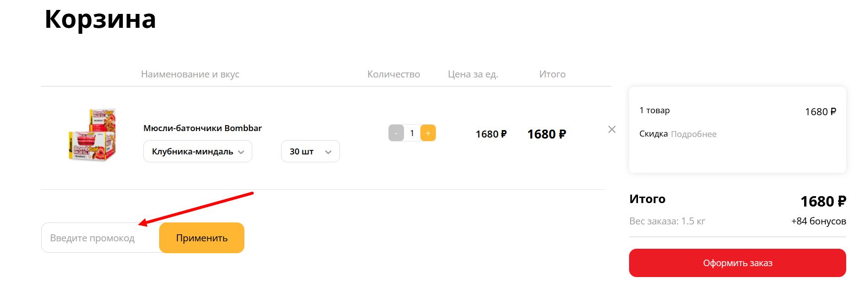Click the +84 бонусов bonus label

click(818, 221)
